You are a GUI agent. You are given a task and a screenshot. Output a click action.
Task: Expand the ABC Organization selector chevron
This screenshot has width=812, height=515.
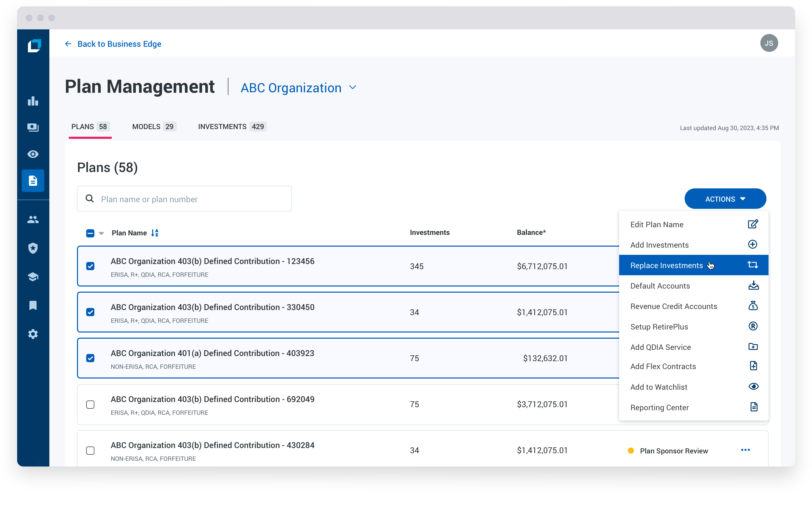(353, 88)
